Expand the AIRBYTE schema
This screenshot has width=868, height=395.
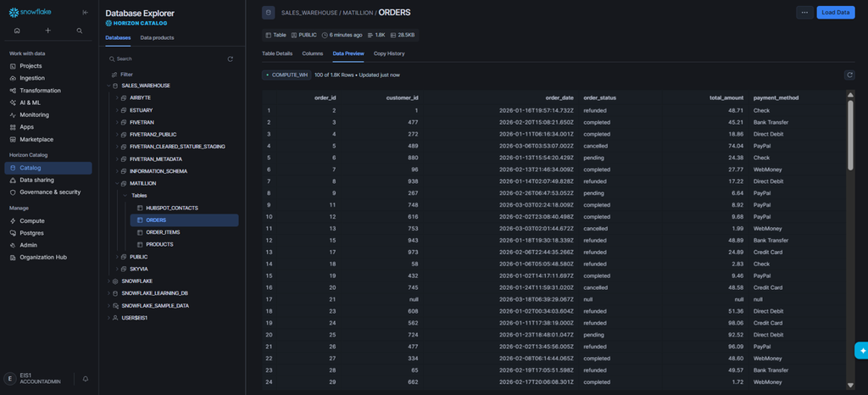pyautogui.click(x=117, y=98)
